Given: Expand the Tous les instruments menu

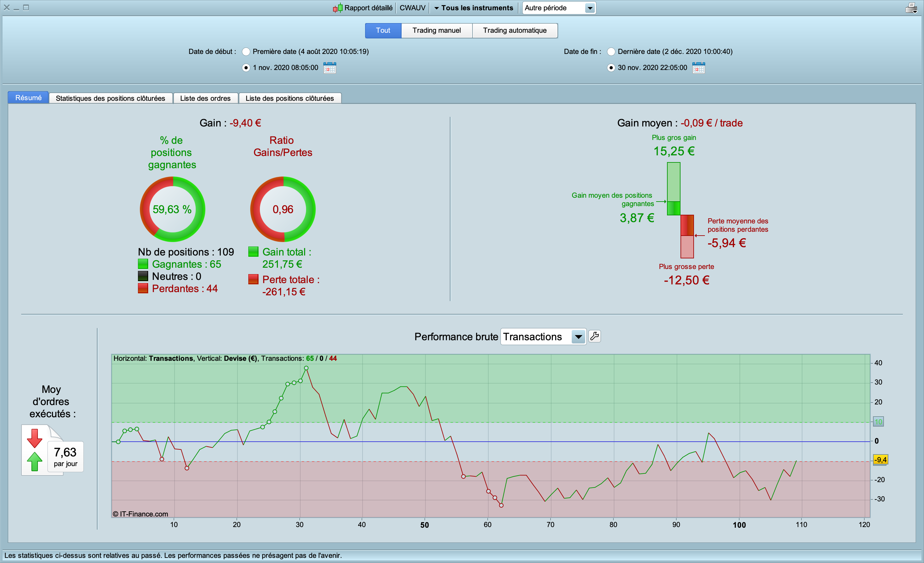Looking at the screenshot, I should [x=474, y=8].
